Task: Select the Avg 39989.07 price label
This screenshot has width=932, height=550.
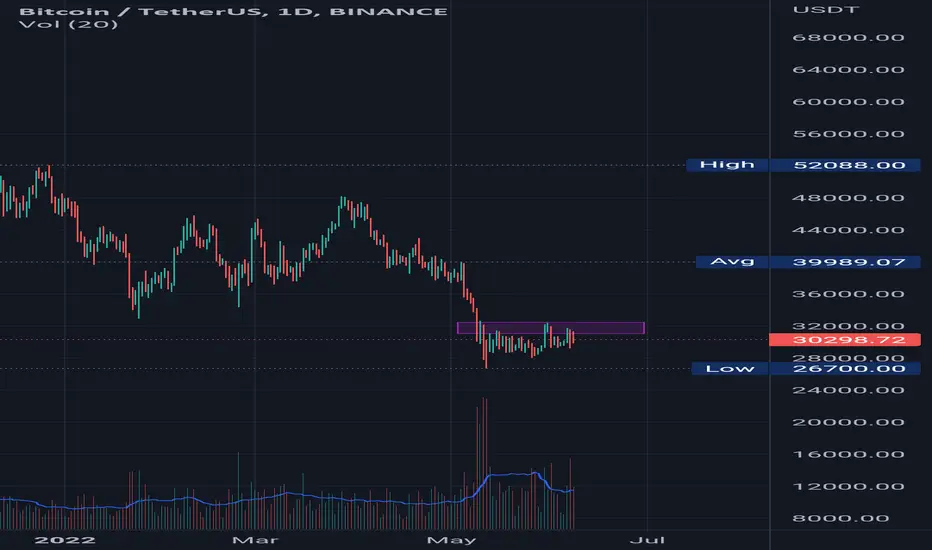Action: tap(808, 262)
